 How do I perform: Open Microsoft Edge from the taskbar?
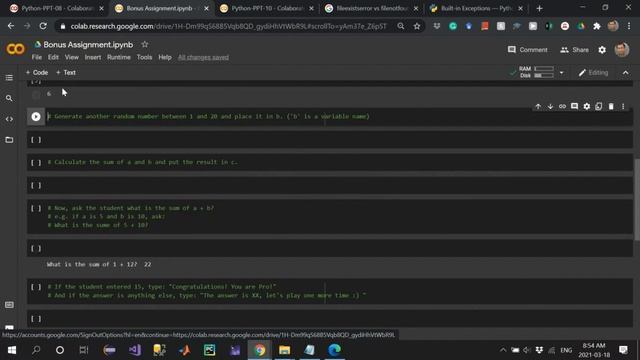tap(334, 350)
